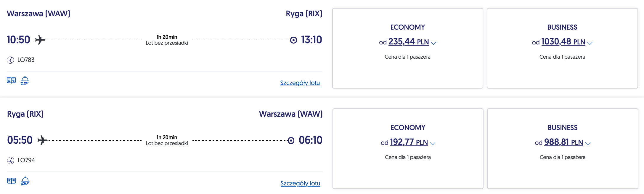The image size is (644, 194).
Task: Click the airplane icon next to 10:50 departure
Action: 40,40
